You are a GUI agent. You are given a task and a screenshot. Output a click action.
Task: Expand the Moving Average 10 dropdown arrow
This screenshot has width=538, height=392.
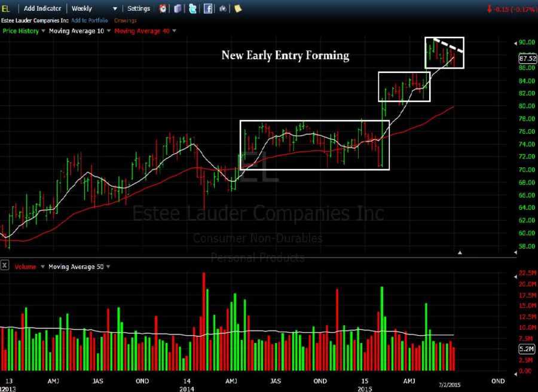(x=109, y=31)
